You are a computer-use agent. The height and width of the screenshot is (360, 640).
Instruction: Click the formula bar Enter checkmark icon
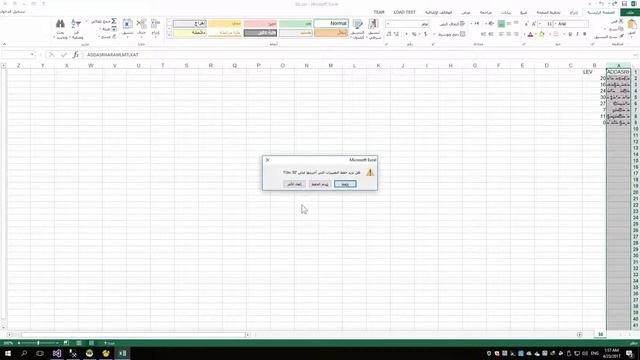pos(64,55)
